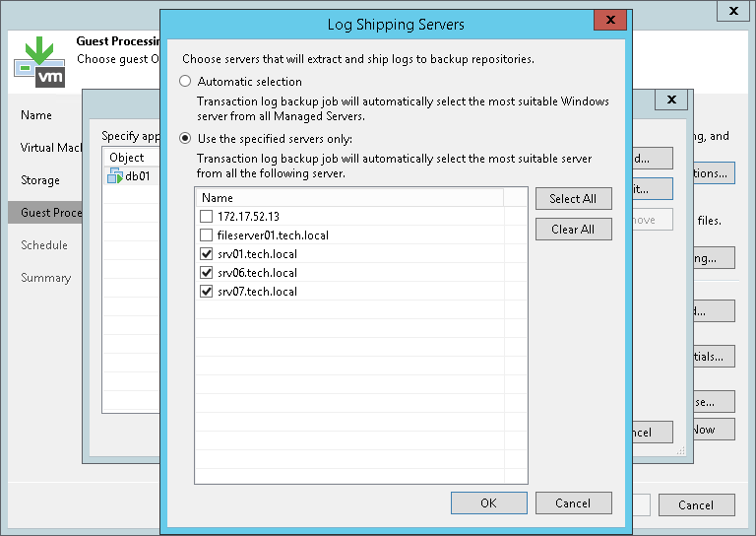
Task: Cancel the Log Shipping Servers dialog
Action: click(x=573, y=503)
